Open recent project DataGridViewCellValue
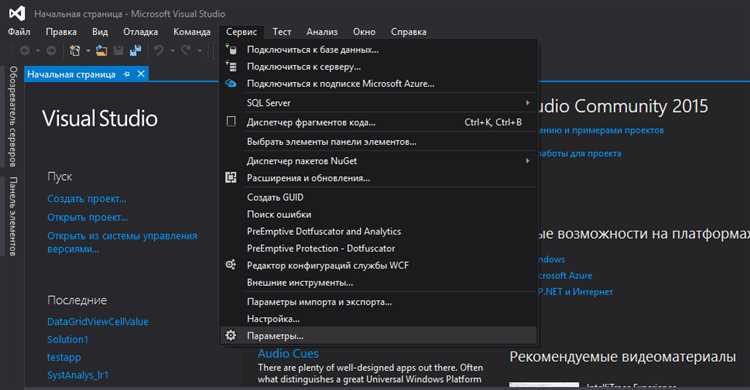 [98, 322]
